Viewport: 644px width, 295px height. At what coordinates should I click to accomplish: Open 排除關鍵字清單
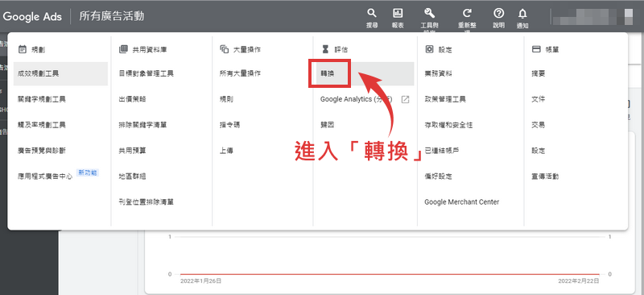pos(143,125)
